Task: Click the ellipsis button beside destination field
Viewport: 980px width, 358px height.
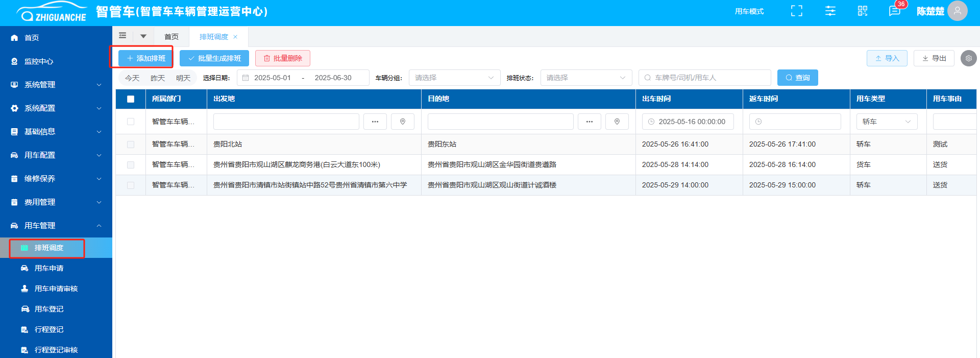Action: point(590,122)
